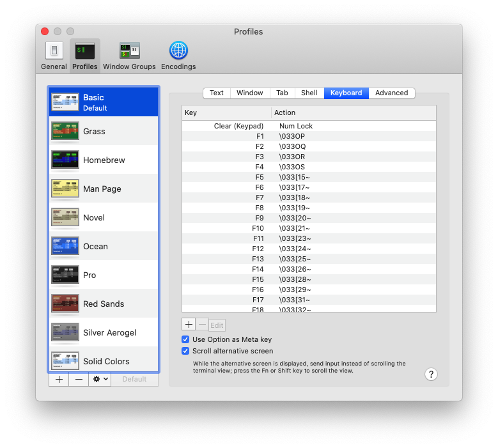The image size is (498, 448).
Task: Select the Silver Aerogel profile
Action: [104, 332]
